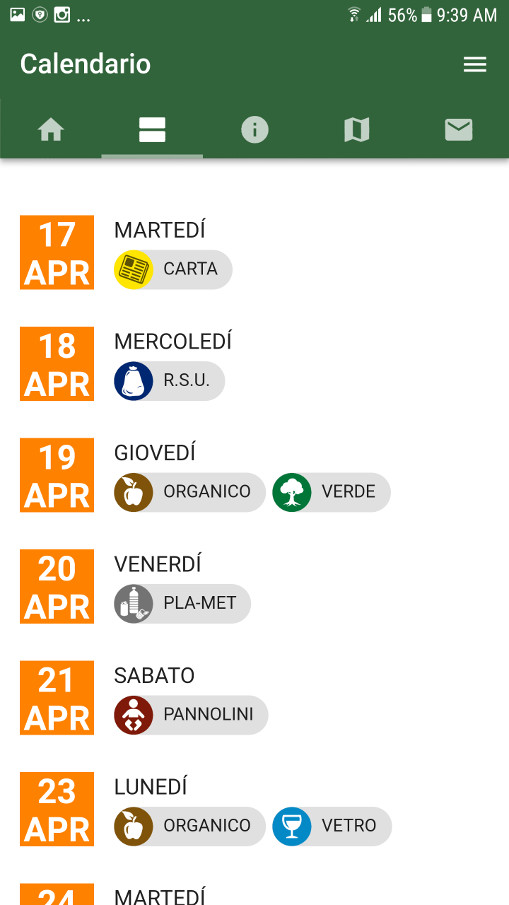
Task: Tap the VETRO glass icon chip
Action: point(332,827)
